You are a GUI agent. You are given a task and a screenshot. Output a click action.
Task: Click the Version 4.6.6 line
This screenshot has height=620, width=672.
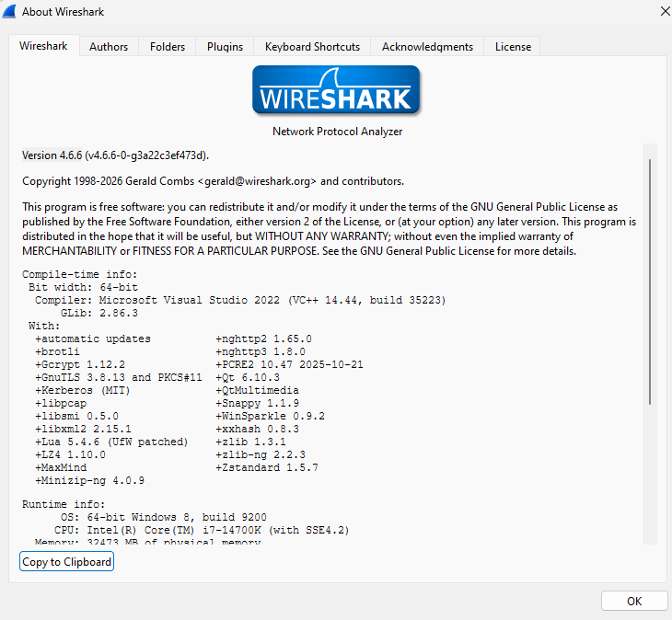coord(116,155)
